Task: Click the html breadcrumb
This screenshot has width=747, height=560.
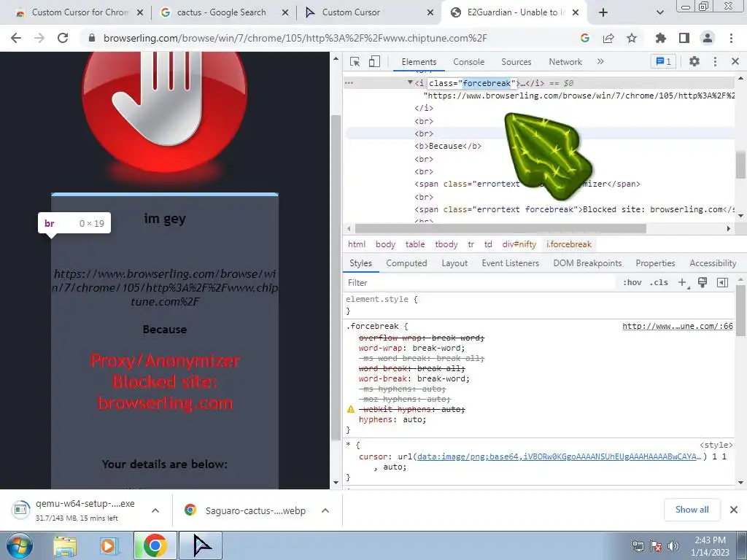Action: (x=356, y=244)
